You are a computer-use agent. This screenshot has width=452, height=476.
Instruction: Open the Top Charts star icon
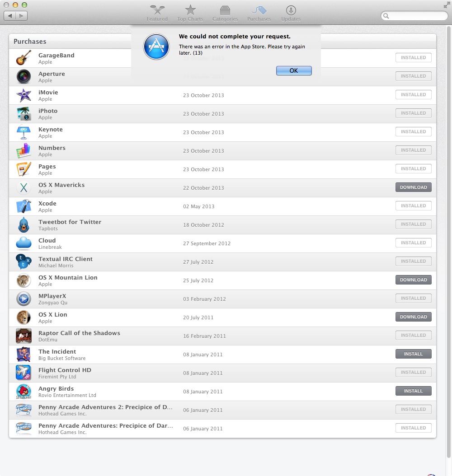tap(190, 10)
